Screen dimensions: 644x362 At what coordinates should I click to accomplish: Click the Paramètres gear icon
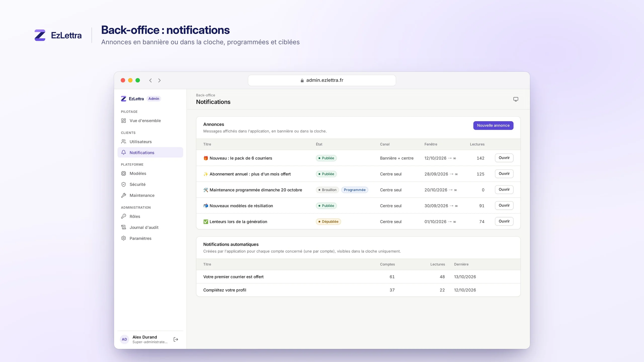coord(124,238)
